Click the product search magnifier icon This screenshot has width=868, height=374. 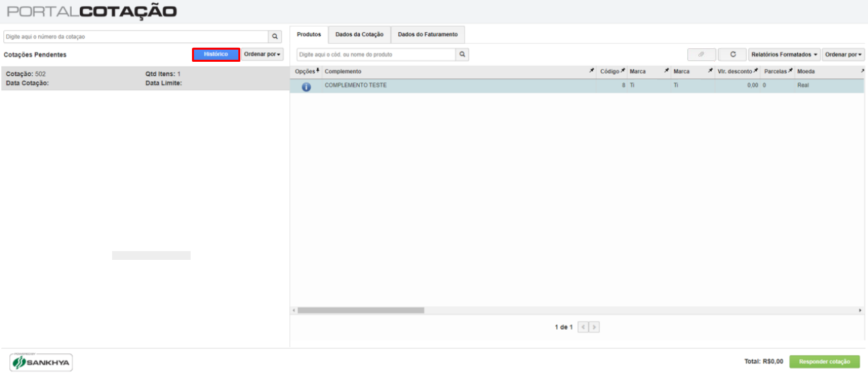coord(463,54)
